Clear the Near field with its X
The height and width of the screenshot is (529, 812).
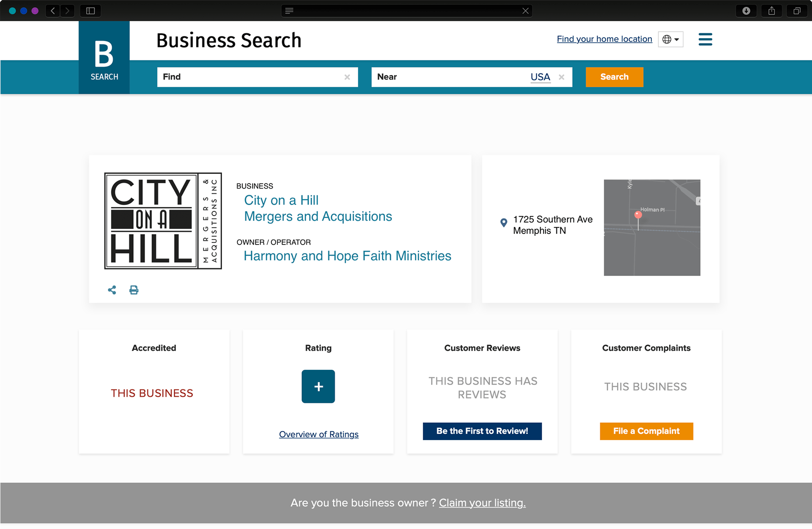(562, 77)
